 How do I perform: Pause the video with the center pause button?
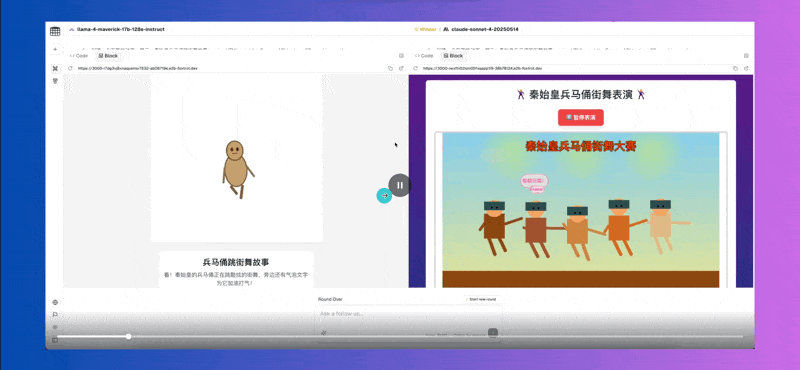pyautogui.click(x=399, y=185)
